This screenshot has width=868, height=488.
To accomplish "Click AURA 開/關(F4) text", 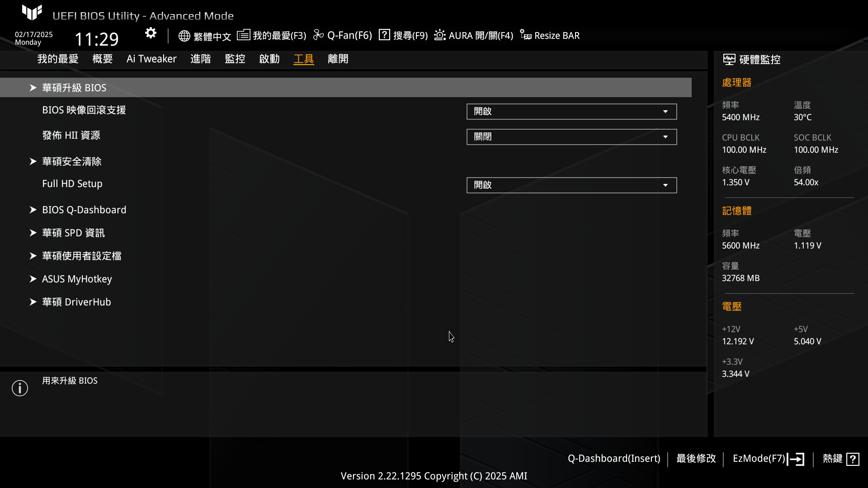I will tap(481, 36).
